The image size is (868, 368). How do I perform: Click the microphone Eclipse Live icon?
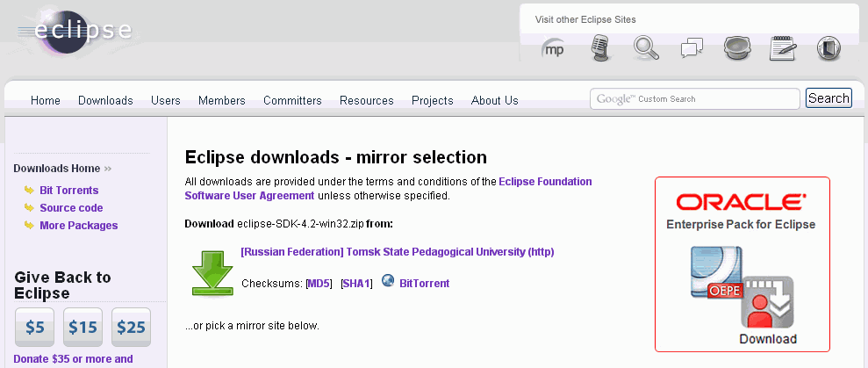600,47
